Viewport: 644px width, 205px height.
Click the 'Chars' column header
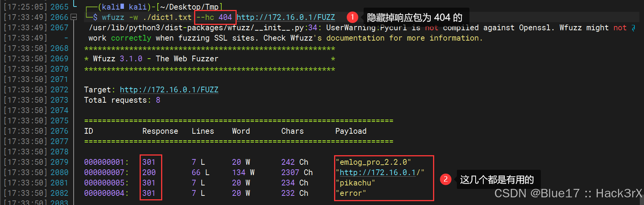point(293,131)
